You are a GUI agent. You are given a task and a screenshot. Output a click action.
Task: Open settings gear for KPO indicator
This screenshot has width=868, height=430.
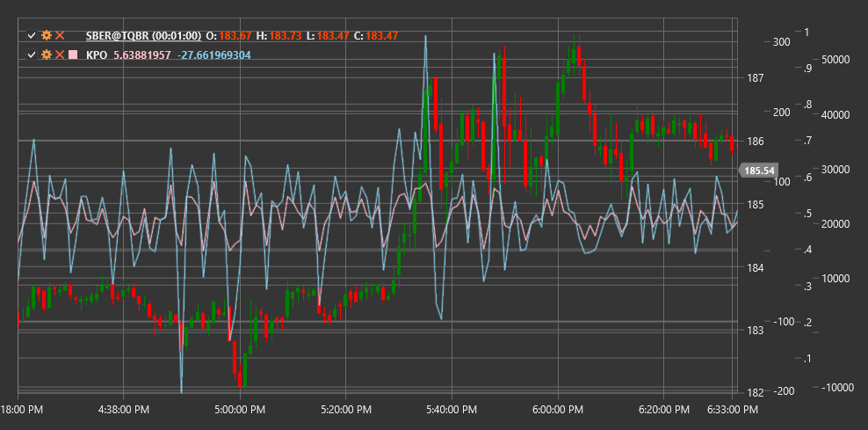tap(47, 55)
